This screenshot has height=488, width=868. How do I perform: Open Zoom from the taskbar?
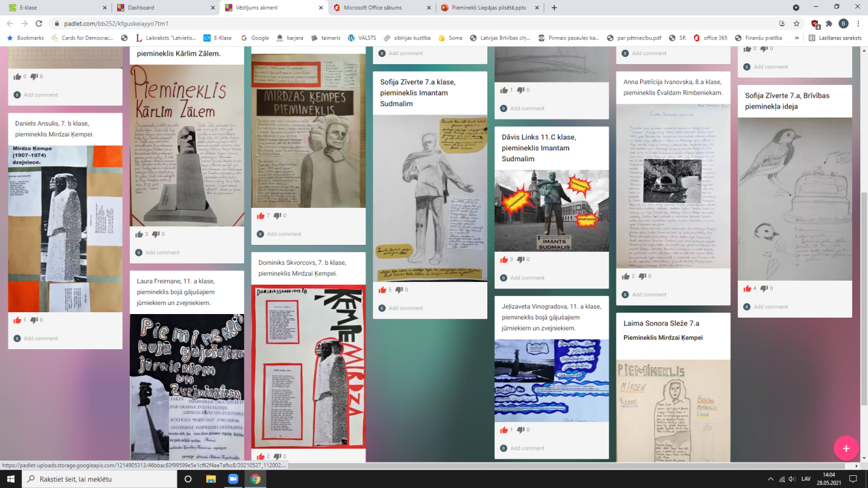[233, 479]
